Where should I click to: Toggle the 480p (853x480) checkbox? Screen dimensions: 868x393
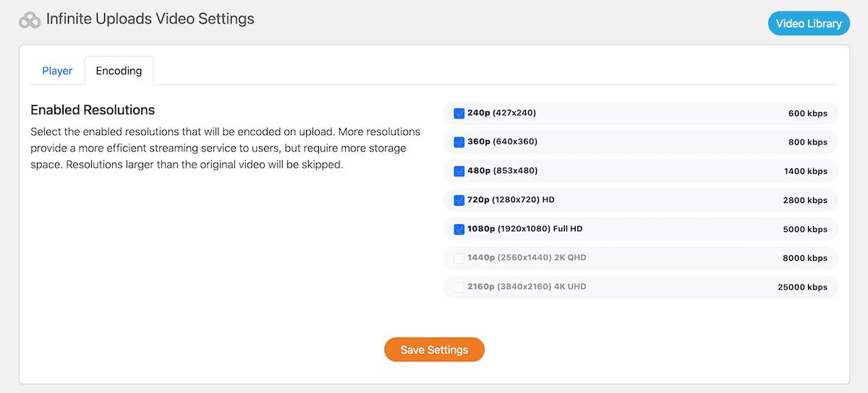[459, 171]
